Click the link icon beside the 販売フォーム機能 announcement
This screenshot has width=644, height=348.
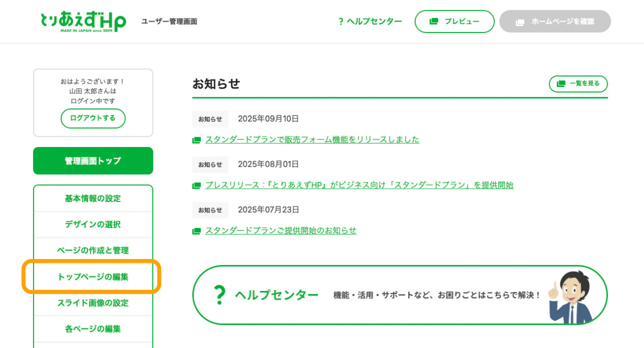point(197,140)
